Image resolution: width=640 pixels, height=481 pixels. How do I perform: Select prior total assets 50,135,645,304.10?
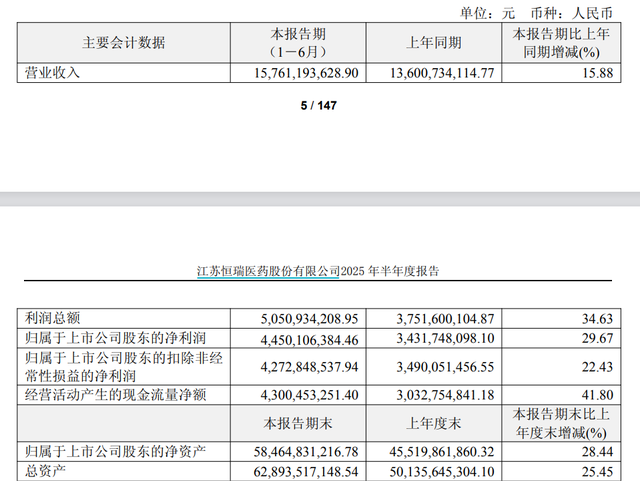click(x=442, y=472)
